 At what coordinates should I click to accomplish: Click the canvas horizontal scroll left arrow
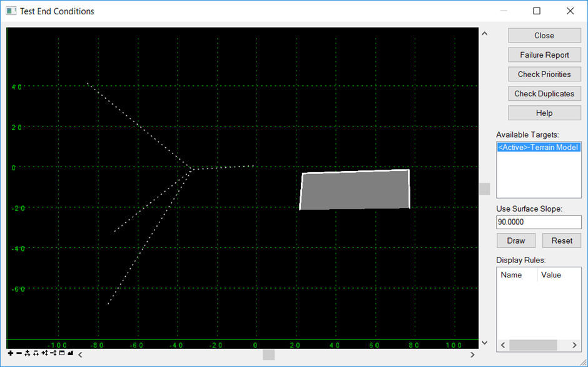click(80, 354)
